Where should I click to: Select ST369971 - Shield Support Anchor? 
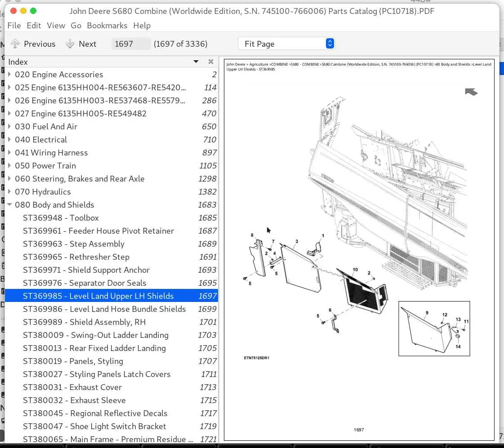click(111, 270)
